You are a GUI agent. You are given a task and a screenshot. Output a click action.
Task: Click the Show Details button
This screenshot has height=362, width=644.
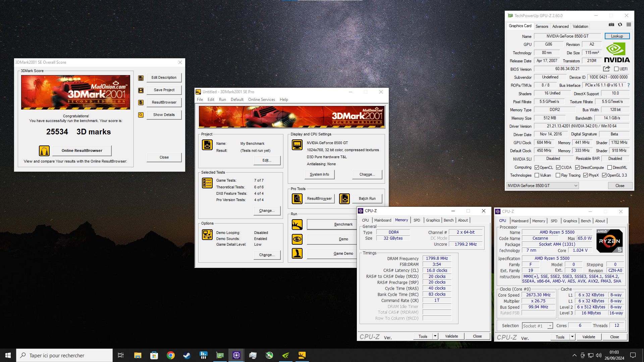[164, 115]
